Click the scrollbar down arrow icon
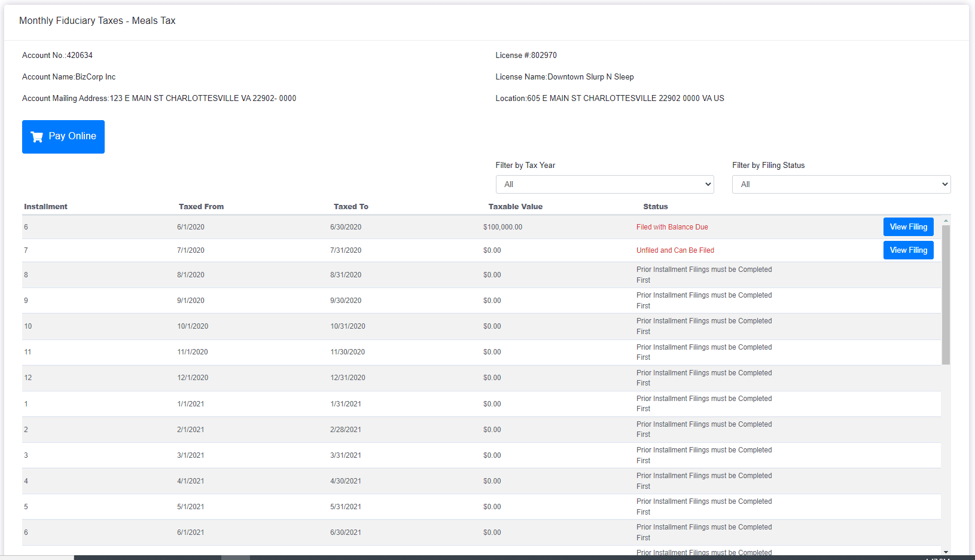Screen dimensions: 975x560 946,552
